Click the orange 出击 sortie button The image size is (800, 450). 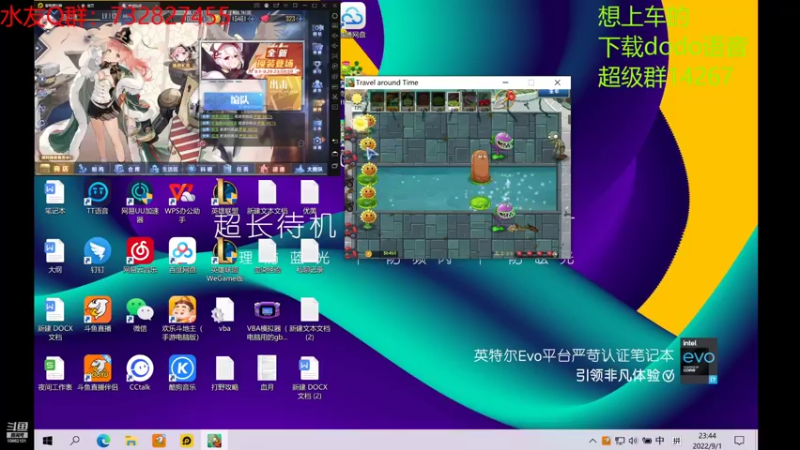click(x=285, y=93)
